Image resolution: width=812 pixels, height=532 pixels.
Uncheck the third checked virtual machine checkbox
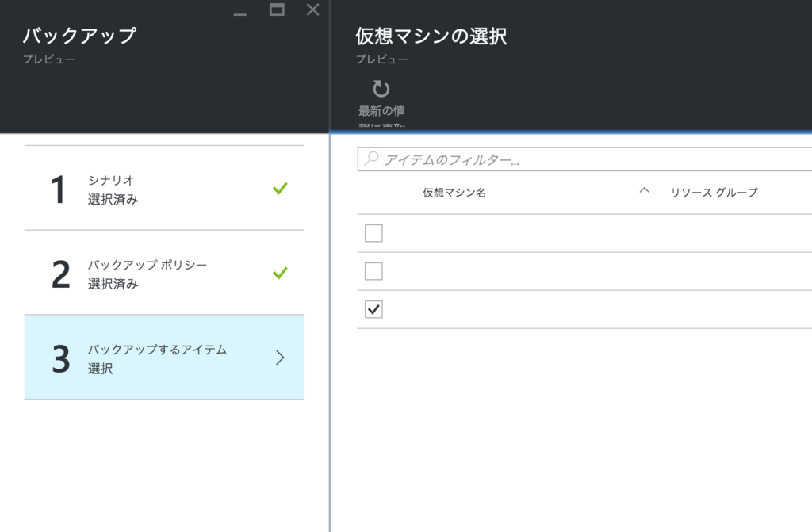pyautogui.click(x=374, y=309)
